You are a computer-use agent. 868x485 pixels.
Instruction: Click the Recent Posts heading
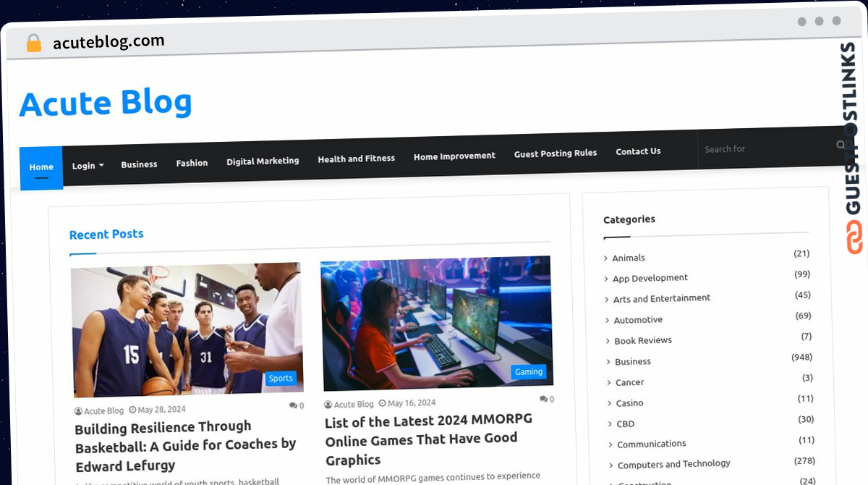tap(106, 235)
